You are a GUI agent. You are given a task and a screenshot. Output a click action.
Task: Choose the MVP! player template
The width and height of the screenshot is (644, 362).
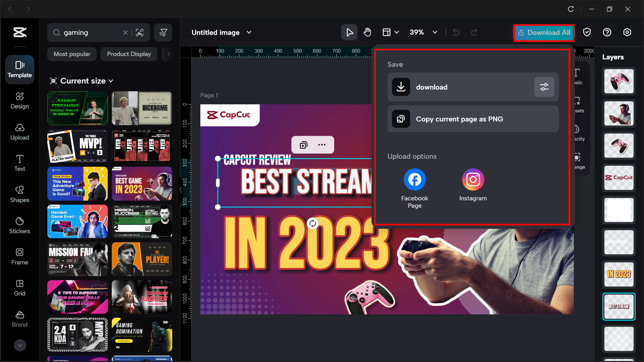click(78, 146)
